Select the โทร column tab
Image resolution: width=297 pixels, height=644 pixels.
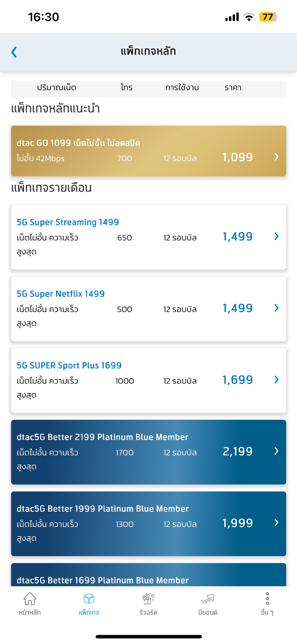coord(127,88)
